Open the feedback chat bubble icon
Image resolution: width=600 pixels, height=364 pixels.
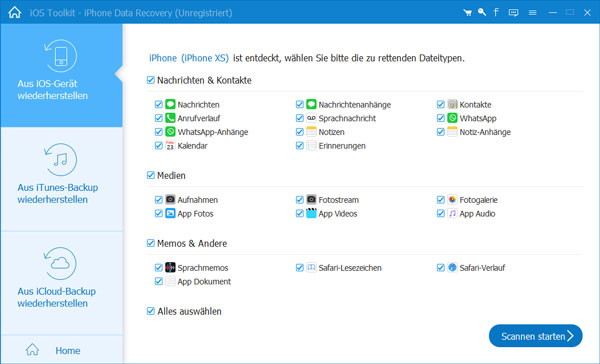pyautogui.click(x=514, y=13)
